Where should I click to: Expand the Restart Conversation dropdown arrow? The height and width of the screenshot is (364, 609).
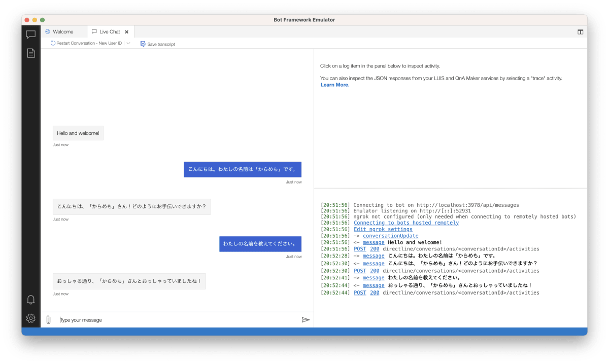pos(128,44)
